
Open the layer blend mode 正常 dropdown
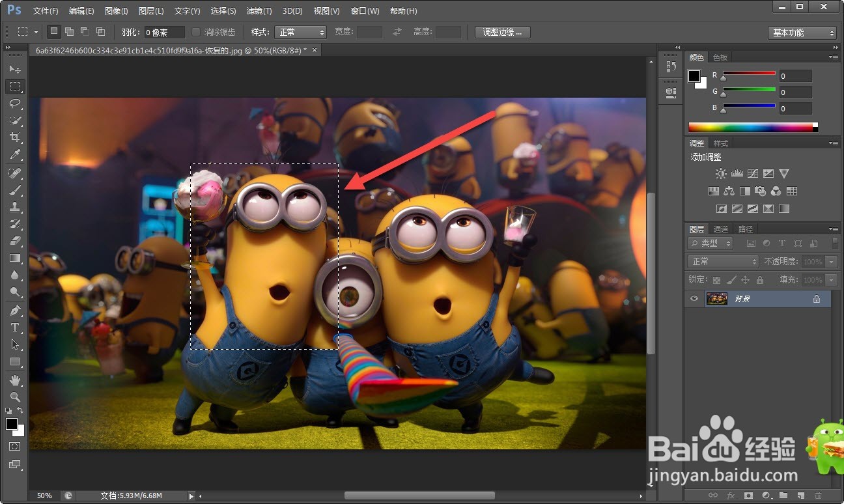(723, 262)
